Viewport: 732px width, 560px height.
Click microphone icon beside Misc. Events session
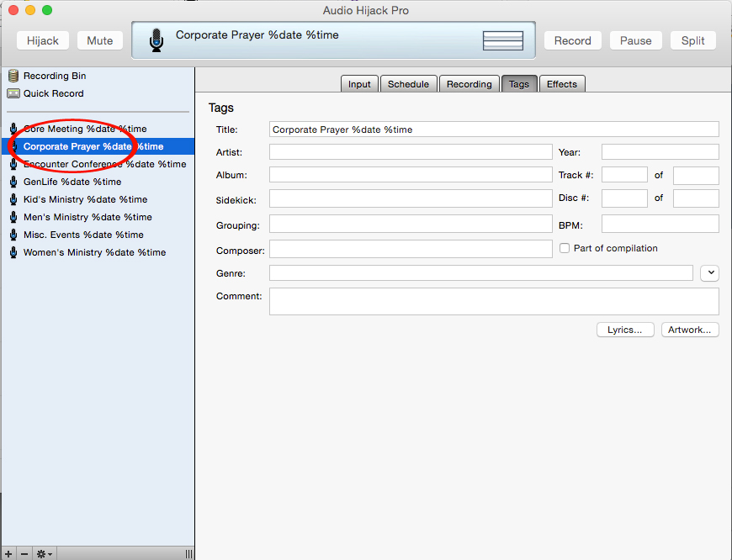point(13,235)
